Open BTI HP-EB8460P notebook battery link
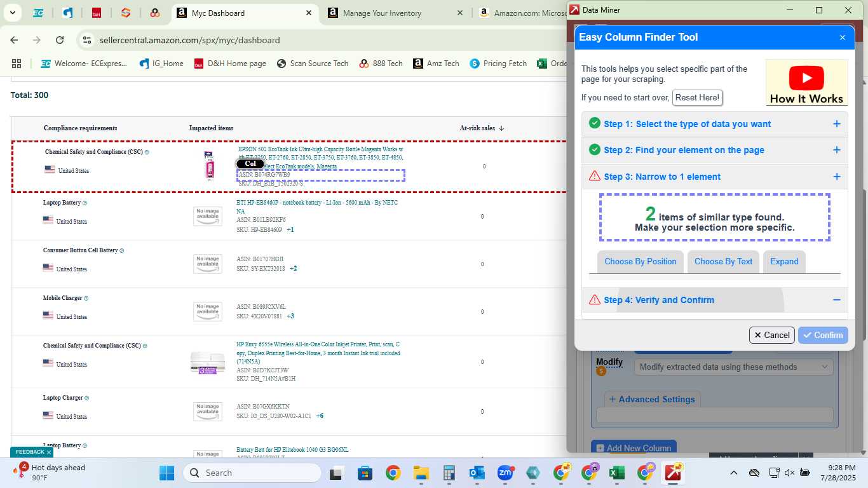The width and height of the screenshot is (868, 488). pos(317,207)
